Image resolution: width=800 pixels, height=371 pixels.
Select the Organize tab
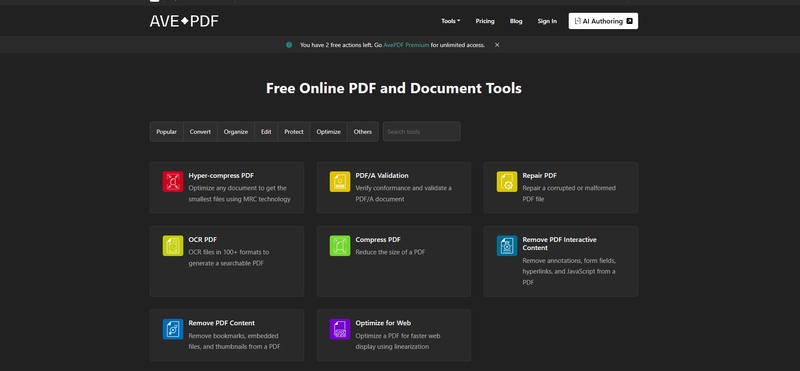click(x=236, y=132)
